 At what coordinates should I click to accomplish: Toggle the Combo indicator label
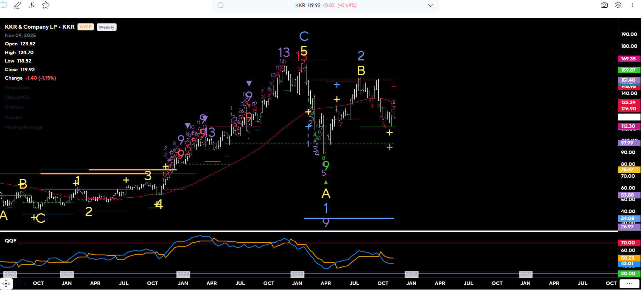pos(13,118)
